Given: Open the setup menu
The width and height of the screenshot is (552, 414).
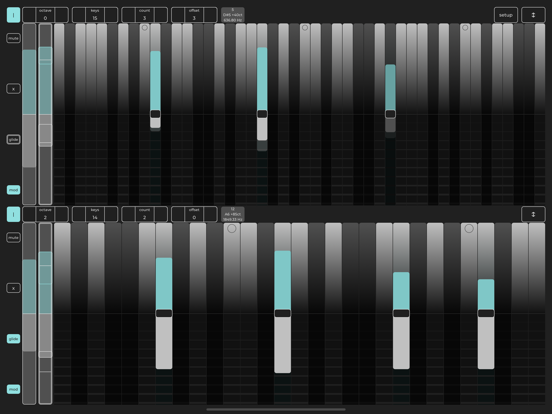Looking at the screenshot, I should tap(506, 15).
